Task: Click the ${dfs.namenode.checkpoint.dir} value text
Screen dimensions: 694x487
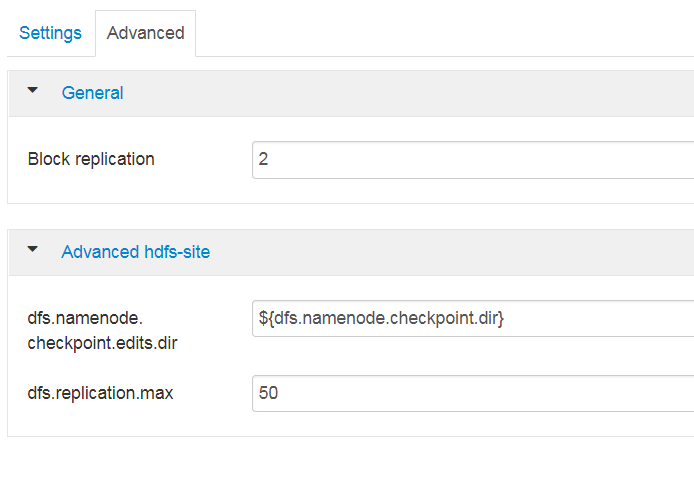Action: tap(381, 319)
